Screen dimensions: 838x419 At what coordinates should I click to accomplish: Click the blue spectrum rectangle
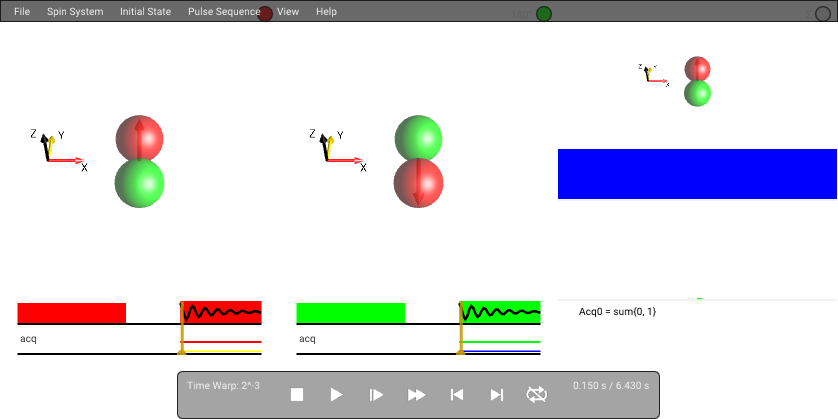pos(697,174)
